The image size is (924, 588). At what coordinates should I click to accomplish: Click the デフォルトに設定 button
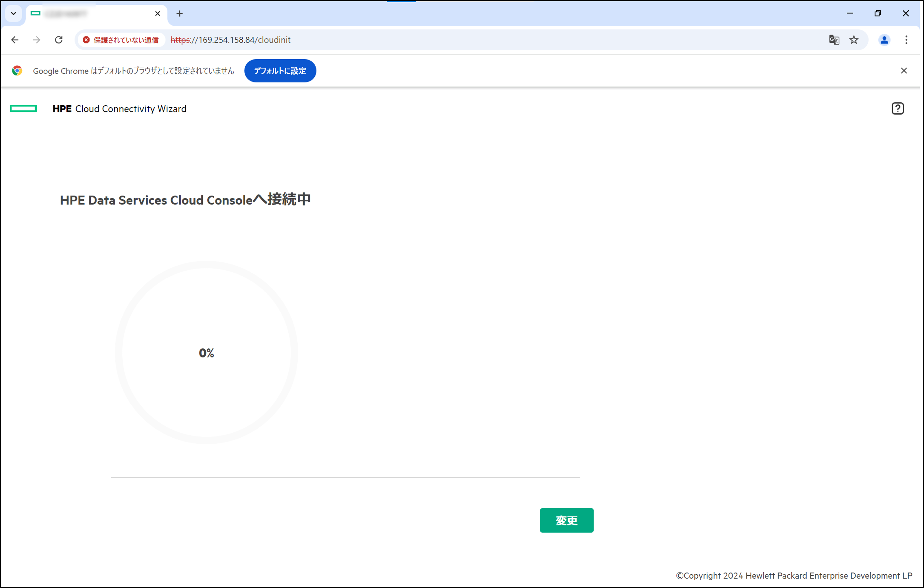(280, 71)
